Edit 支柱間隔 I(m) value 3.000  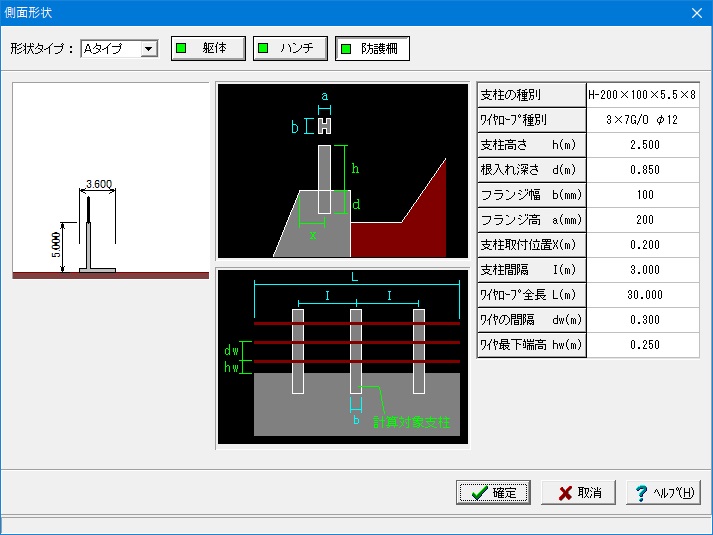tap(643, 270)
